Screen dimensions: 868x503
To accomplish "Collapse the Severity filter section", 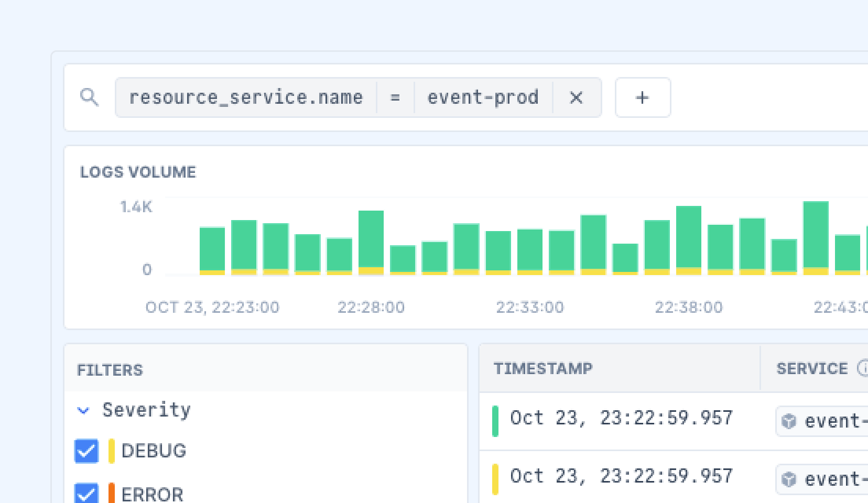I will tap(83, 410).
